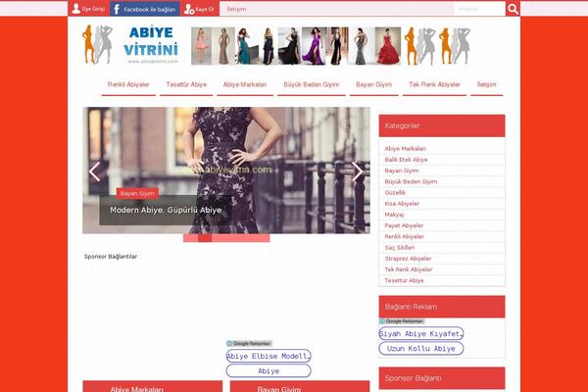Open the Bayan Giyim menu item
This screenshot has height=392, width=588.
tap(374, 85)
